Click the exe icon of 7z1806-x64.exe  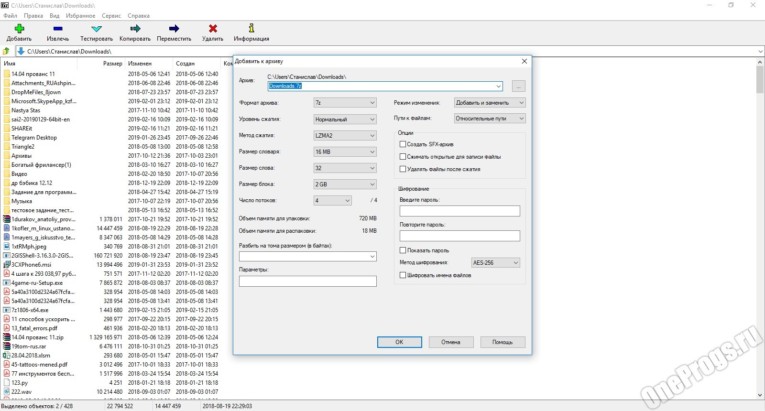click(7, 310)
